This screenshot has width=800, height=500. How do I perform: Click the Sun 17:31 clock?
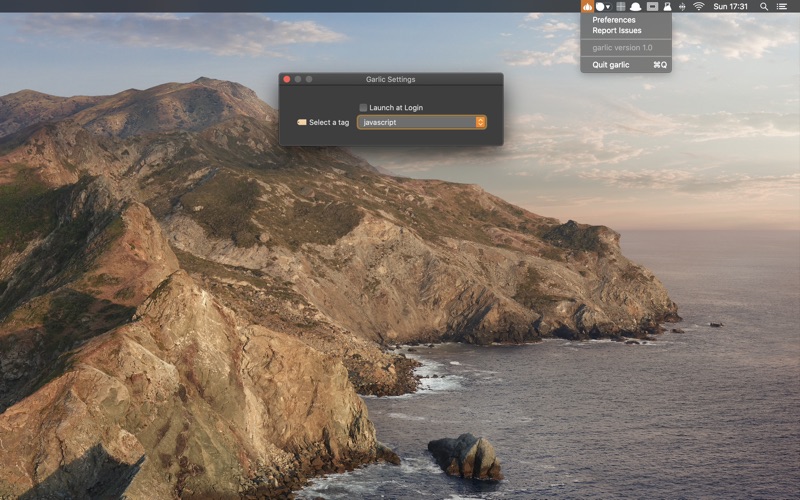pyautogui.click(x=730, y=6)
